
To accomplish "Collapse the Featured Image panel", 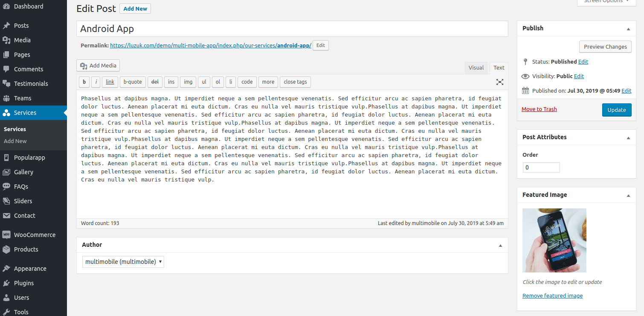I will [628, 195].
